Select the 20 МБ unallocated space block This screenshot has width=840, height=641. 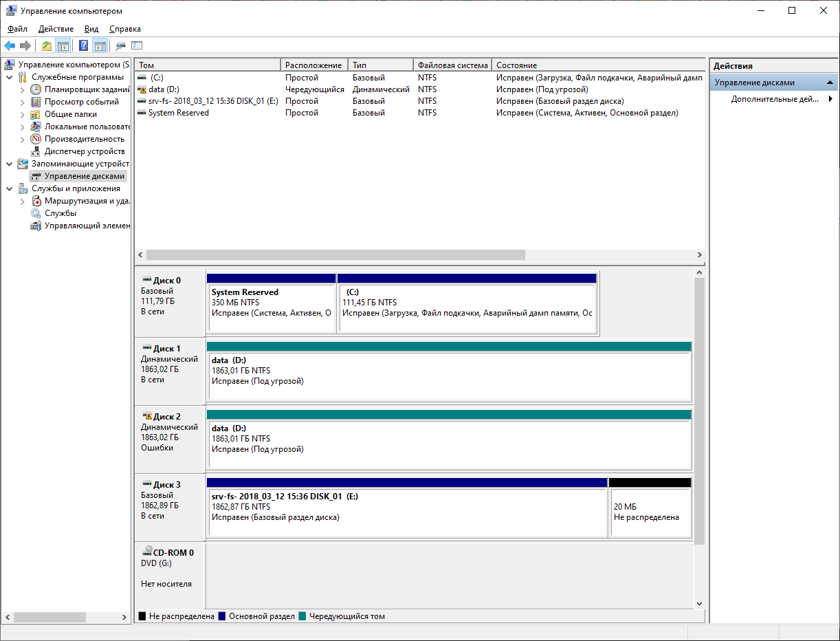(x=650, y=508)
